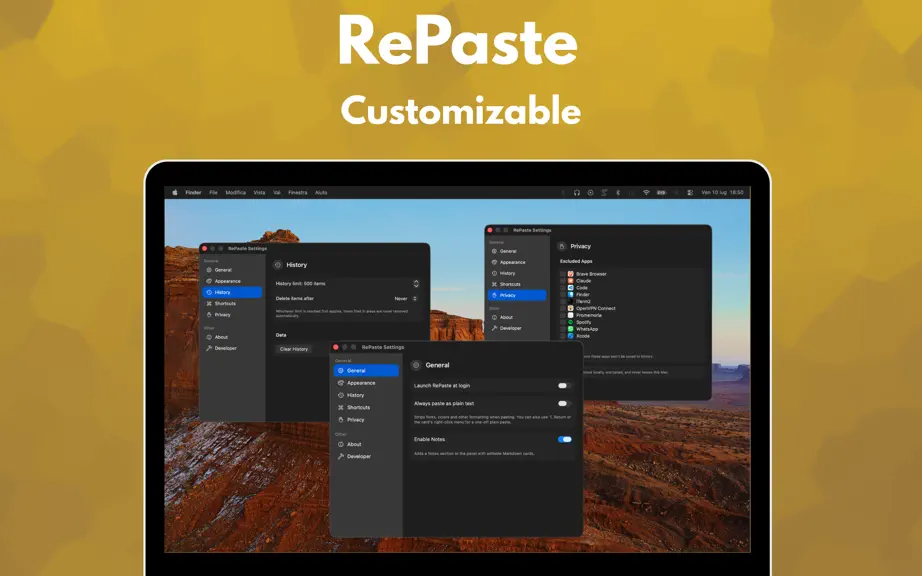Screen dimensions: 922x576
Task: Select Privacy in the front General settings window
Action: click(366, 420)
